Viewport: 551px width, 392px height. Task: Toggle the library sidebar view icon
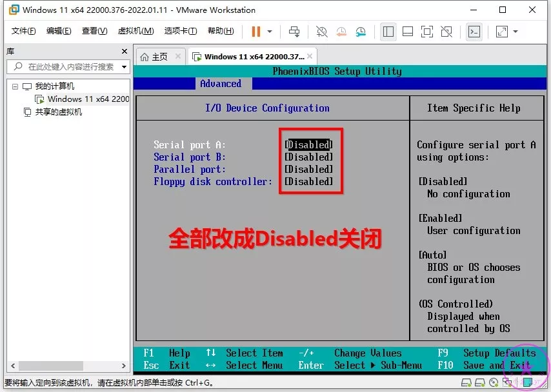pos(388,32)
